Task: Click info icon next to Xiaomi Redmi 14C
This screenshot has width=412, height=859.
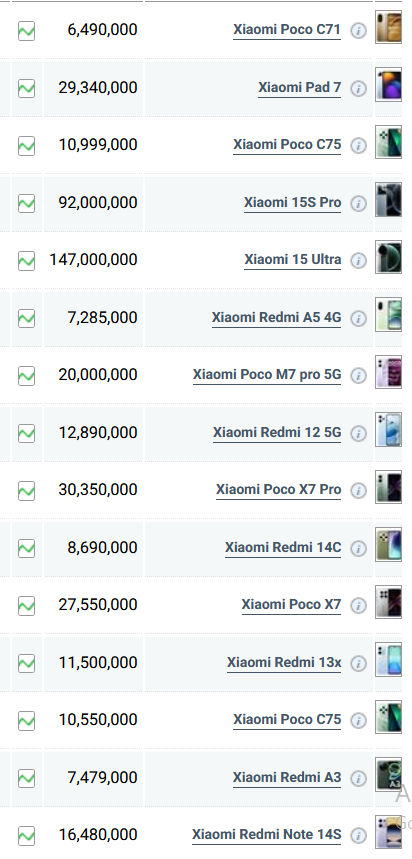Action: [358, 548]
